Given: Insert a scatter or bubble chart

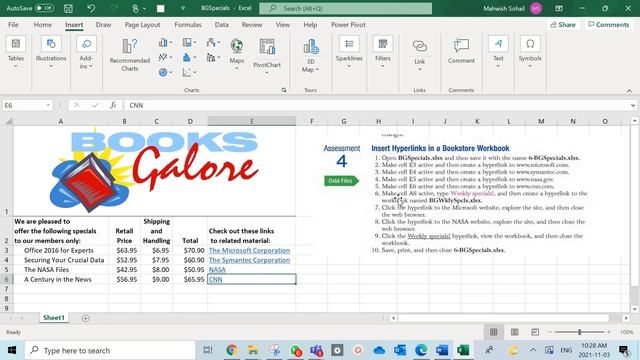Looking at the screenshot, I should click(x=189, y=72).
